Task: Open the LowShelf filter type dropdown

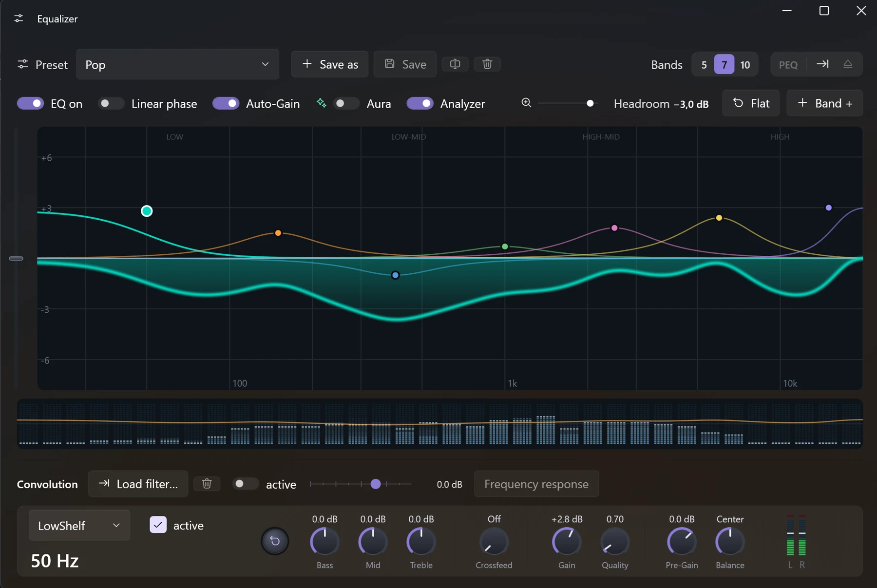Action: (x=79, y=525)
